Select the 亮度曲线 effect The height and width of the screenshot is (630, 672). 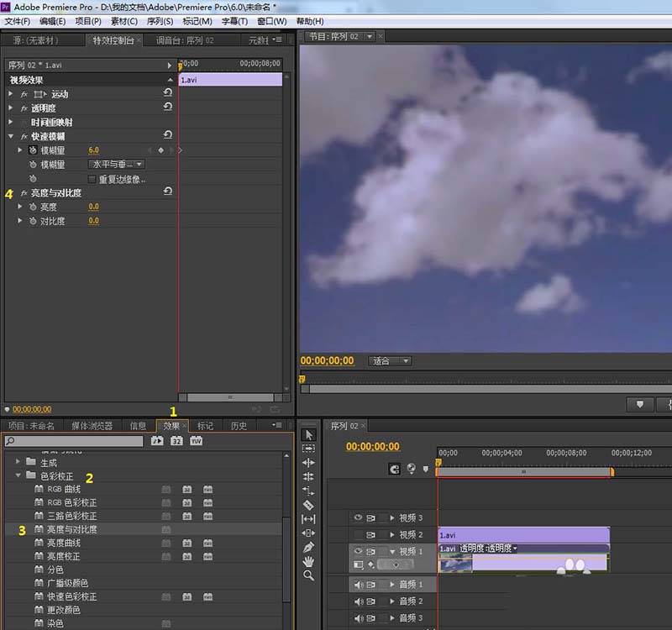64,543
